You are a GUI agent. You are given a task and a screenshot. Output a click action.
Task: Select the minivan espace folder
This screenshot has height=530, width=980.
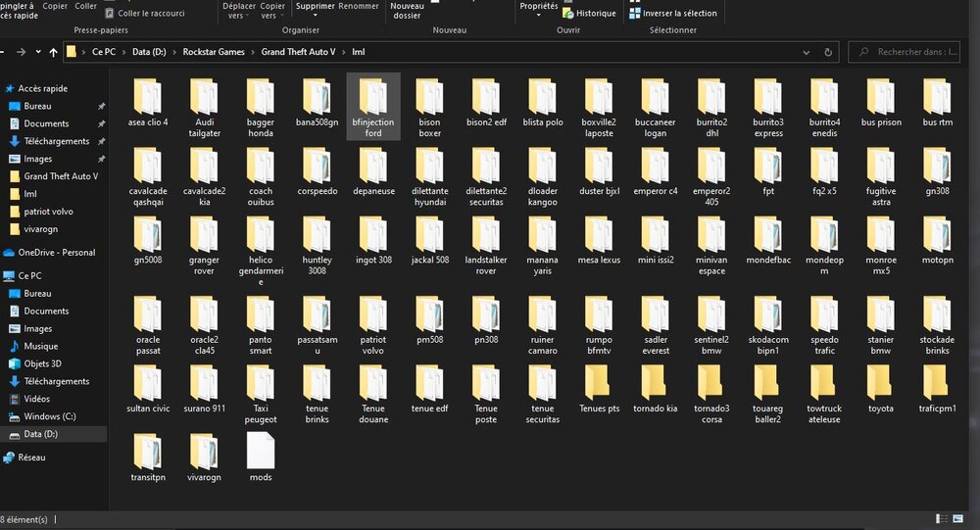[x=711, y=245]
